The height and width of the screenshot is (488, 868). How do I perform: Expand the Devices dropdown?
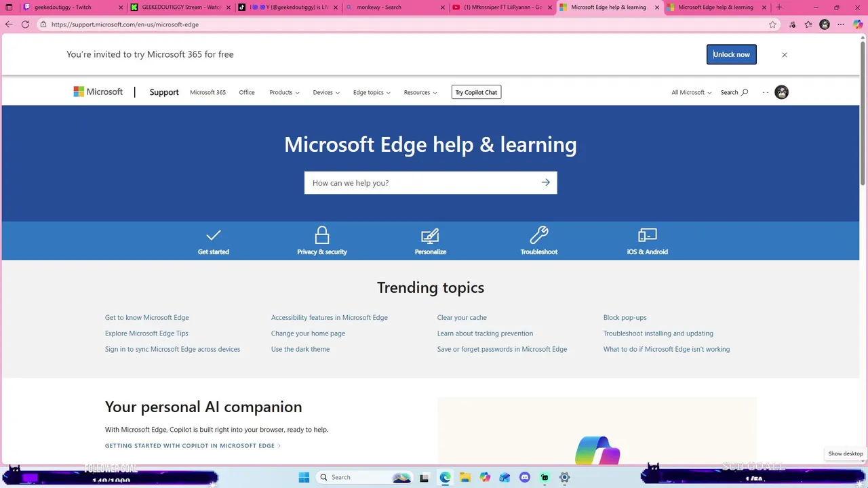coord(326,92)
